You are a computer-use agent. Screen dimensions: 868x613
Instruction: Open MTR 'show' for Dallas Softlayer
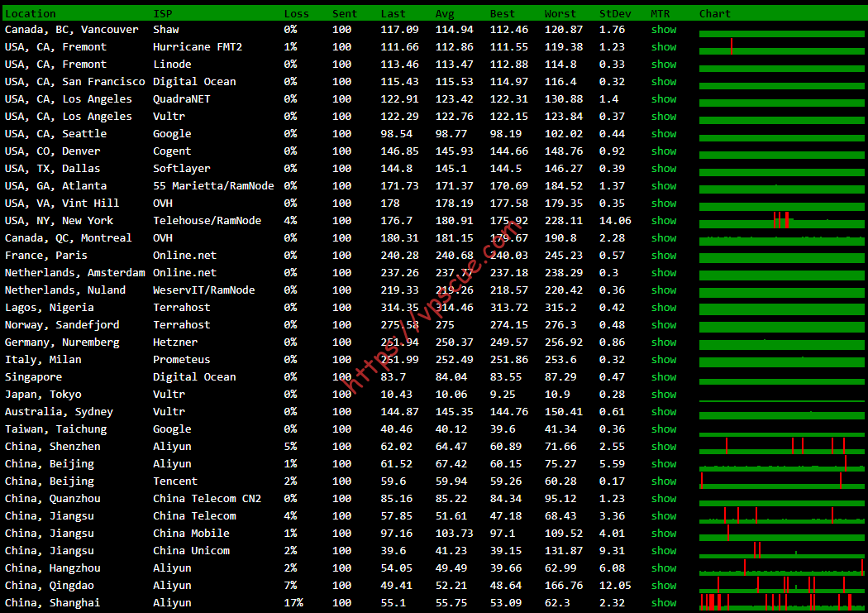pyautogui.click(x=664, y=168)
